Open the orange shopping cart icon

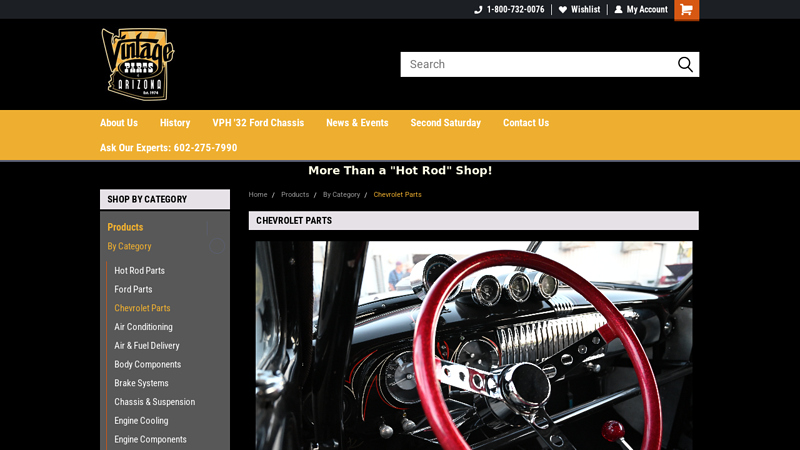coord(686,10)
